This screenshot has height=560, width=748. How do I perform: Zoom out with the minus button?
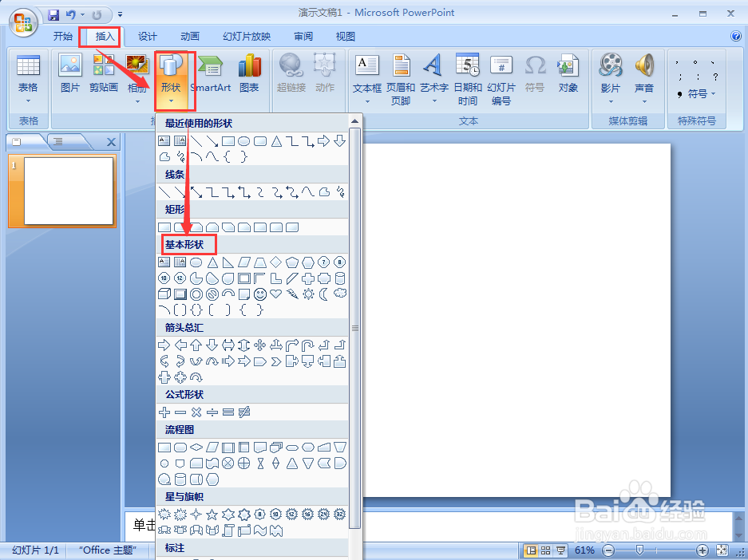(608, 550)
